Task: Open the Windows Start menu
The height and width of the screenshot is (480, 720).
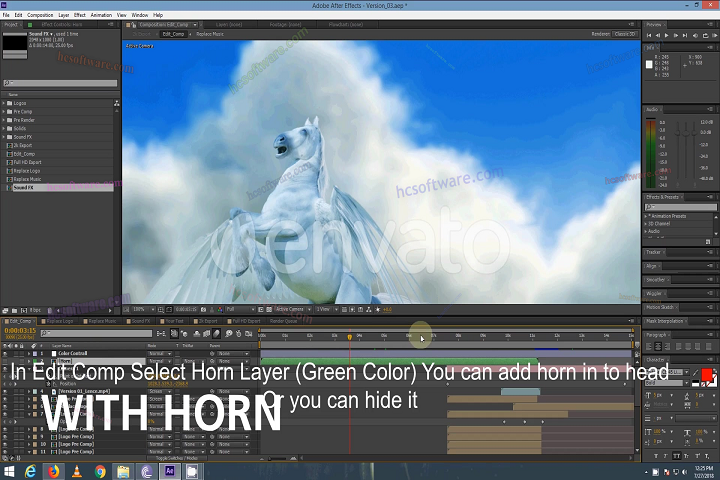Action: pyautogui.click(x=9, y=471)
